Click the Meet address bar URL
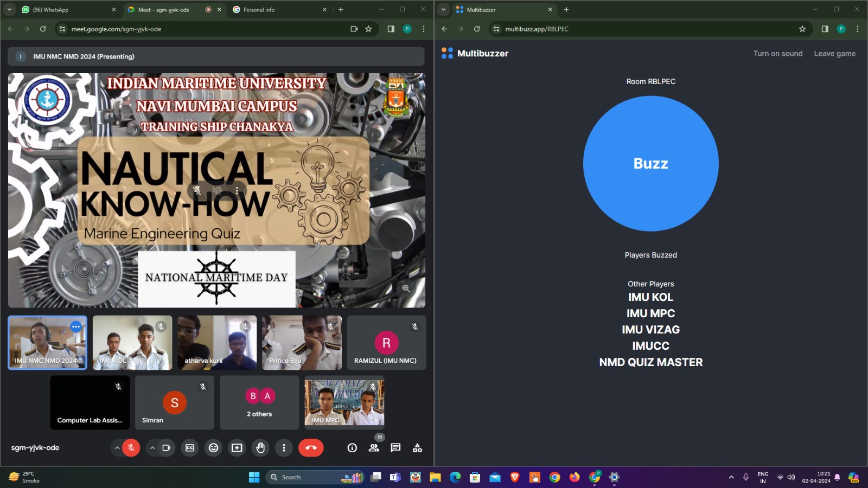The image size is (868, 488). click(116, 29)
